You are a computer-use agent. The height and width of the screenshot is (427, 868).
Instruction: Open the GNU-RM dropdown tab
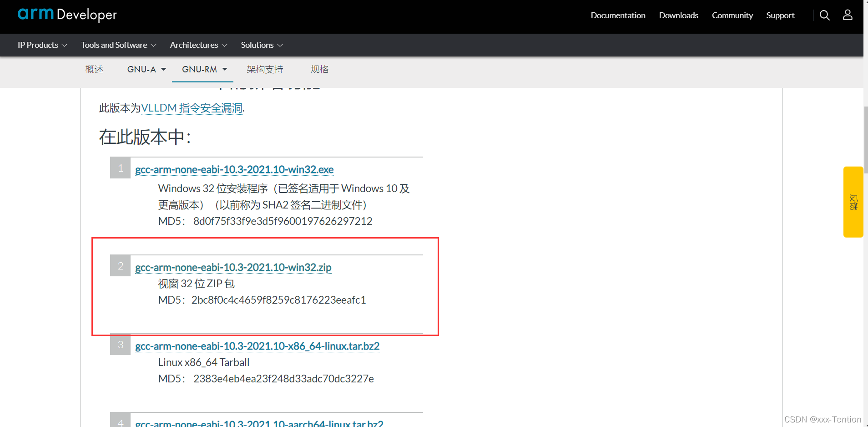pyautogui.click(x=204, y=69)
